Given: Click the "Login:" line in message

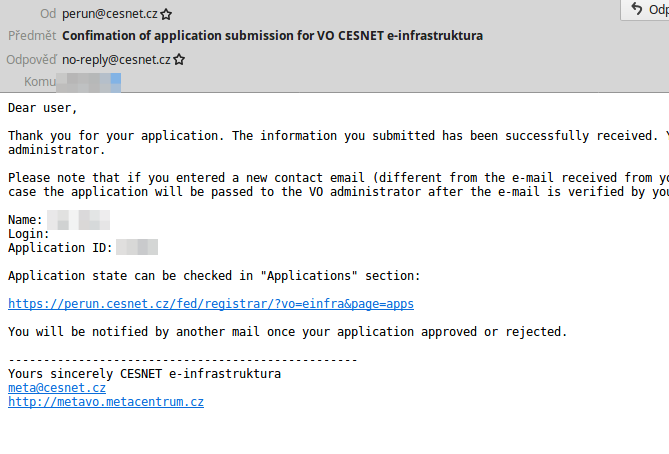Looking at the screenshot, I should pos(29,233).
